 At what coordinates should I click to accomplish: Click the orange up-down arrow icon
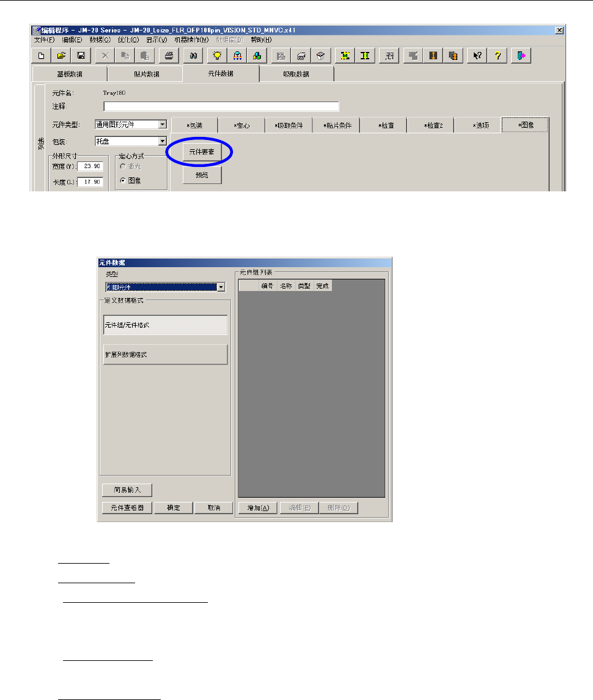pos(433,56)
